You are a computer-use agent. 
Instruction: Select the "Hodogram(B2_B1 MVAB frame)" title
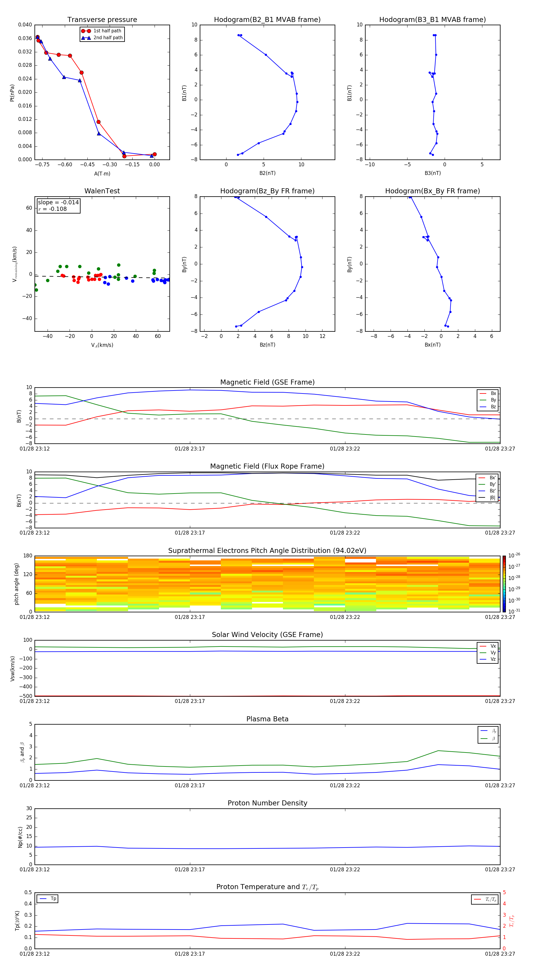coord(267,20)
